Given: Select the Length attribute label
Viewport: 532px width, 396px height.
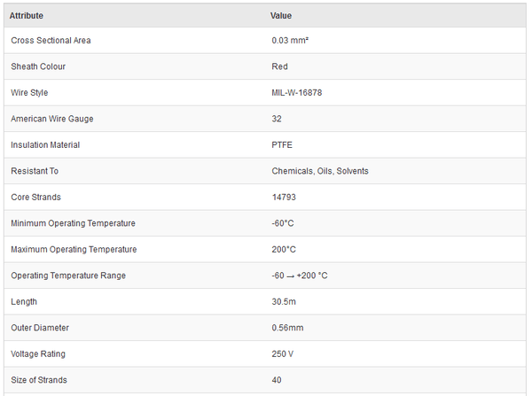Looking at the screenshot, I should tap(24, 301).
